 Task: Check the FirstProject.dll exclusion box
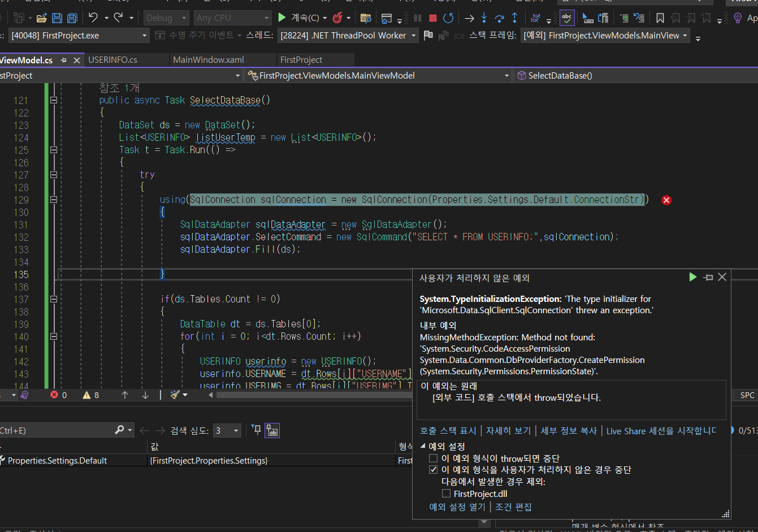447,494
